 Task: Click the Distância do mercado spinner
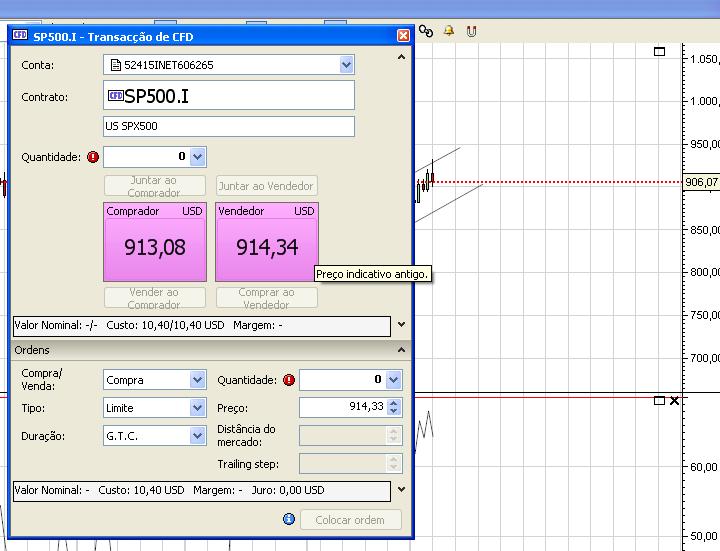tap(393, 435)
